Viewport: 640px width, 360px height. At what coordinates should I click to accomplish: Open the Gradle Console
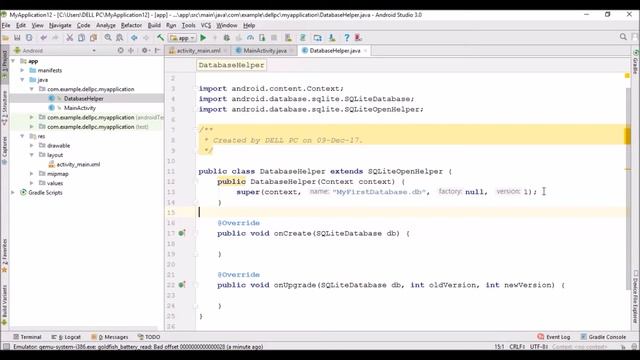pyautogui.click(x=603, y=337)
